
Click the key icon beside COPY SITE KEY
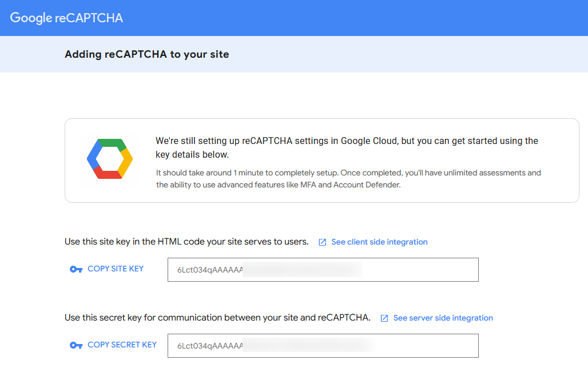(x=76, y=269)
